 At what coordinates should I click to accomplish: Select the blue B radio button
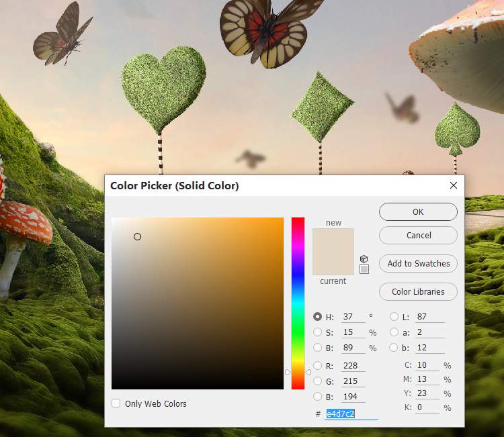coord(318,397)
